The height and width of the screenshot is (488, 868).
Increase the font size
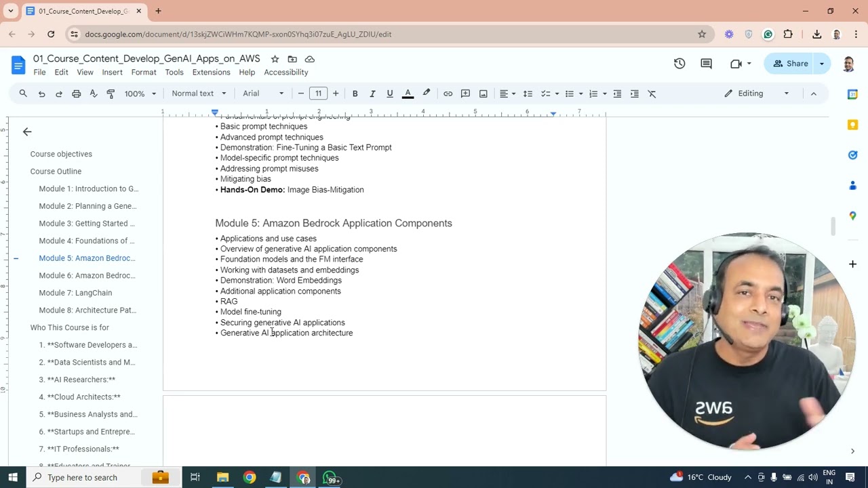pos(336,94)
